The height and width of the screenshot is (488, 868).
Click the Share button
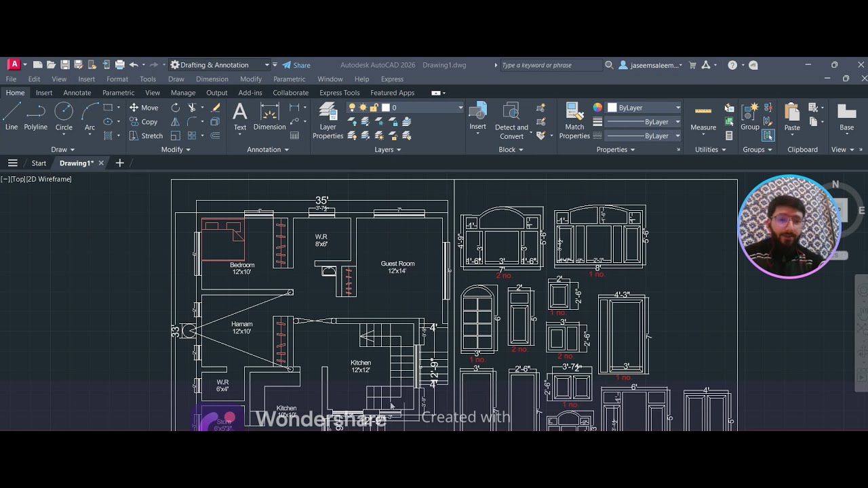(296, 65)
